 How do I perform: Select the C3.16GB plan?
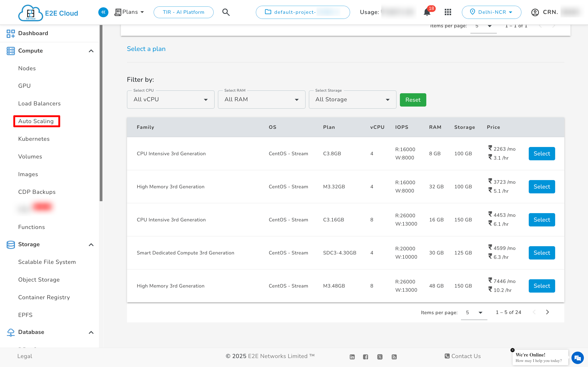click(x=542, y=220)
